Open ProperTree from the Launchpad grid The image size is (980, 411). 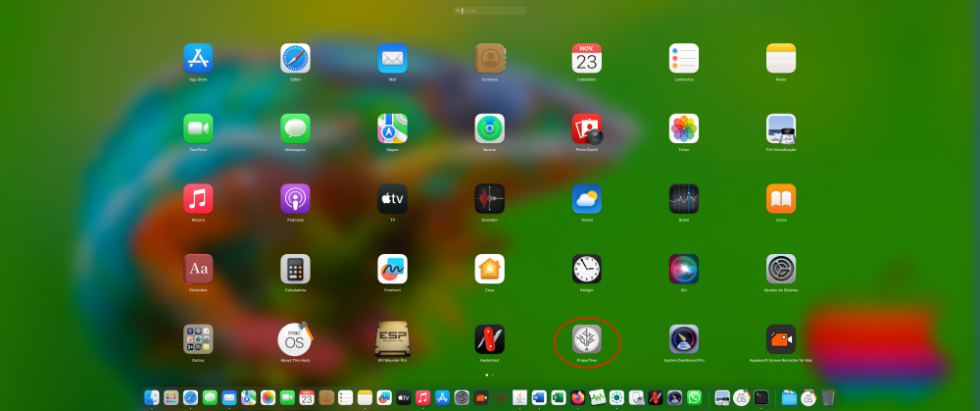[587, 339]
